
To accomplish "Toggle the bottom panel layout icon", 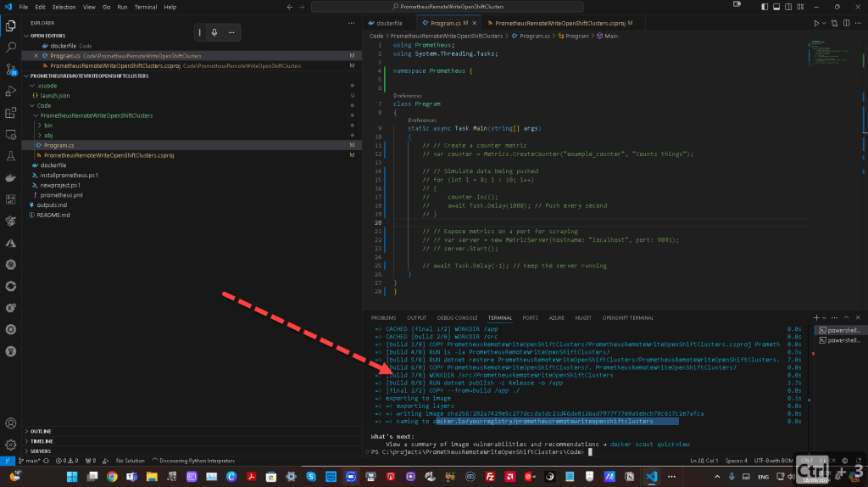I will (x=776, y=7).
